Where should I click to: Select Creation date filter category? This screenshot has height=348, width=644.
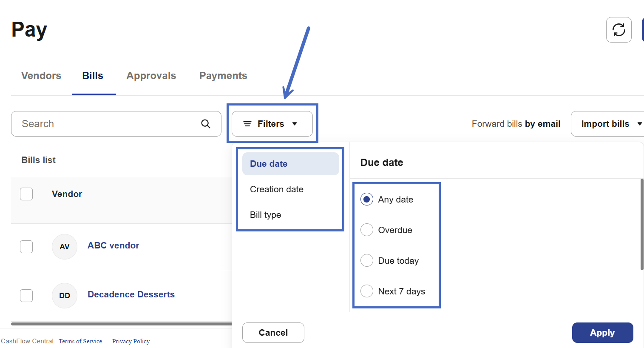pos(277,189)
